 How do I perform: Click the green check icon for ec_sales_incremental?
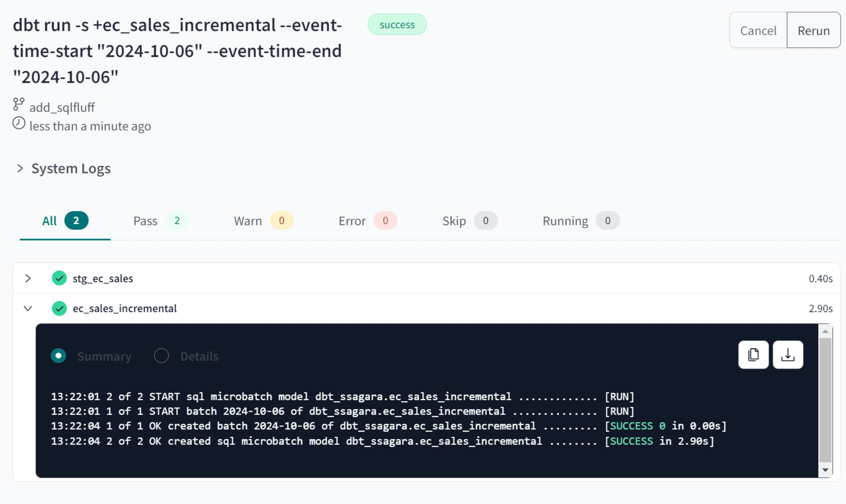59,308
